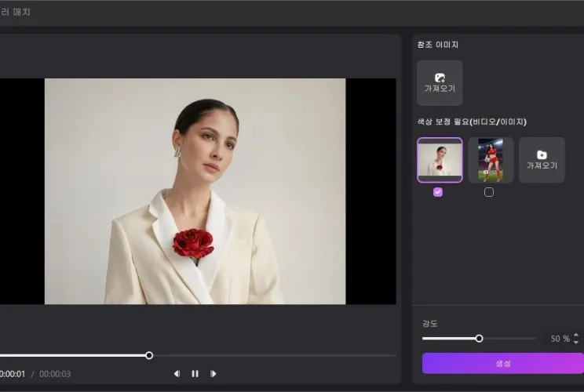The width and height of the screenshot is (584, 392).
Task: Uncheck the checkbox under the portrait thumbnail
Action: point(438,192)
